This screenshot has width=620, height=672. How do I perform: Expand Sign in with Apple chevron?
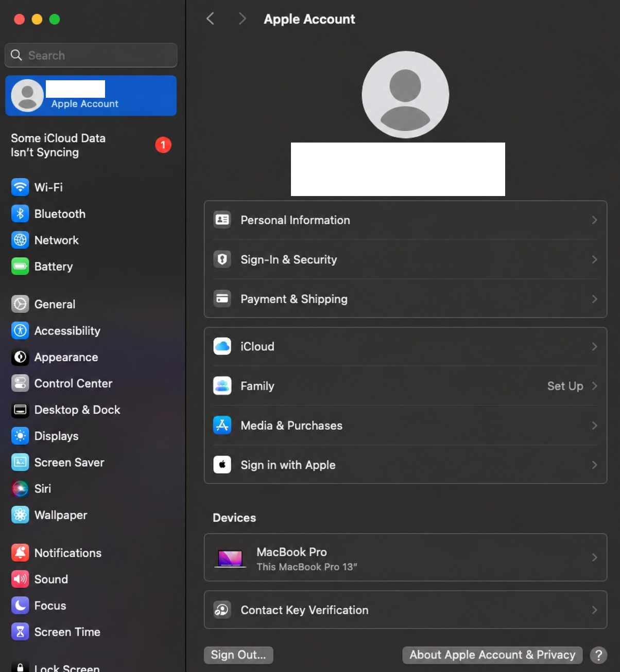tap(594, 465)
